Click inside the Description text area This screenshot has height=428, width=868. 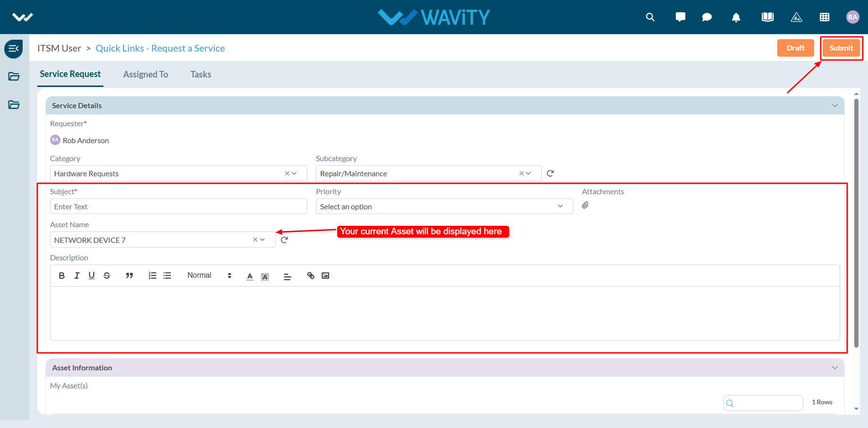pos(445,313)
